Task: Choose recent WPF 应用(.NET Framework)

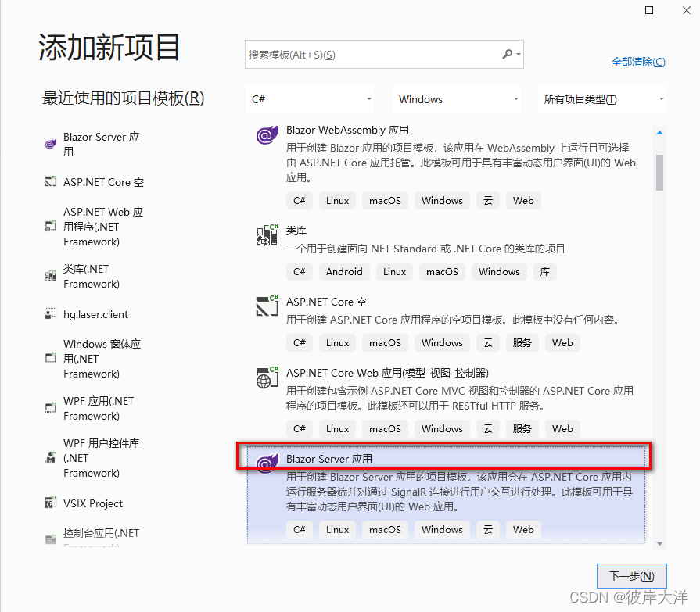Action: tap(99, 408)
